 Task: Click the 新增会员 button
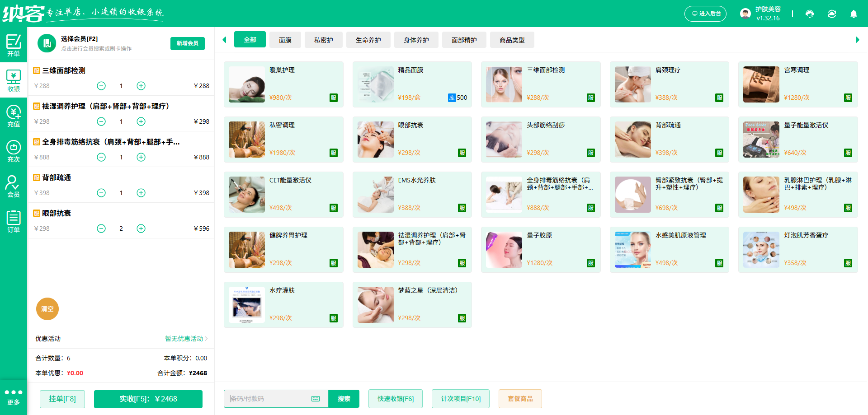(187, 43)
